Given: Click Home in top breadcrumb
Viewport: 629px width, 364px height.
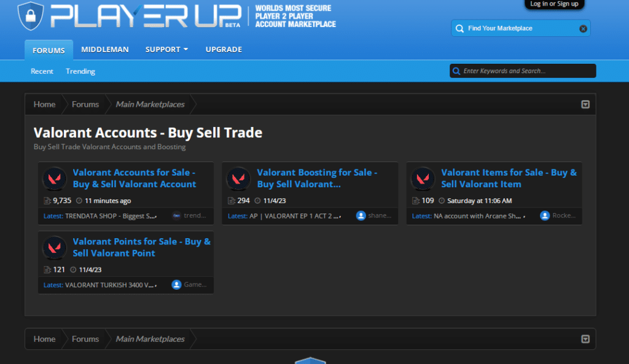Looking at the screenshot, I should click(44, 104).
